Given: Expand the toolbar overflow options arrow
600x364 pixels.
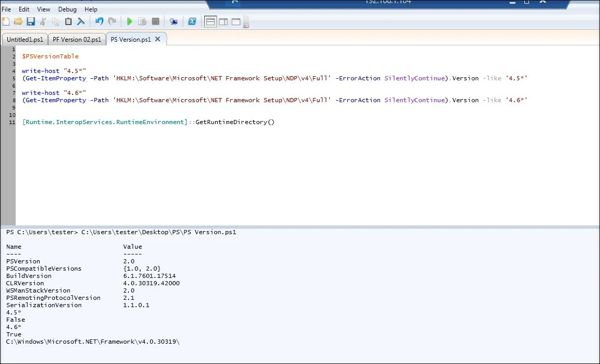Looking at the screenshot, I should (x=246, y=23).
